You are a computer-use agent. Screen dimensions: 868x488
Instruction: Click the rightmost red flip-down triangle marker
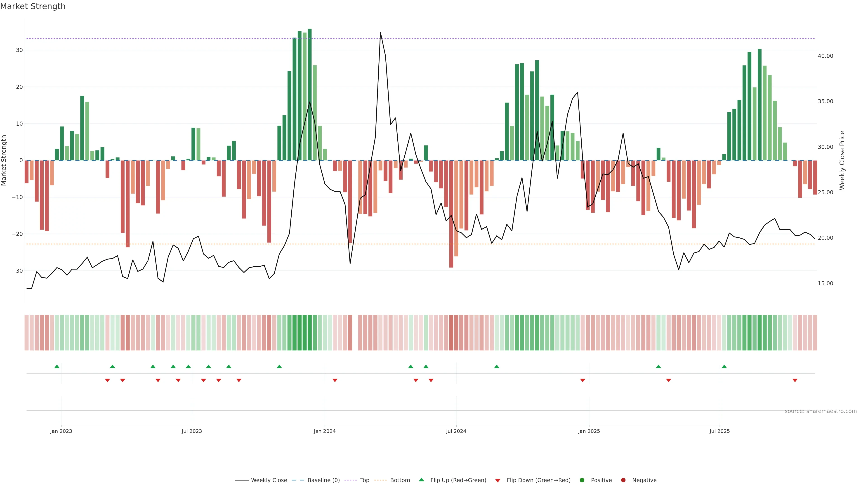point(795,380)
